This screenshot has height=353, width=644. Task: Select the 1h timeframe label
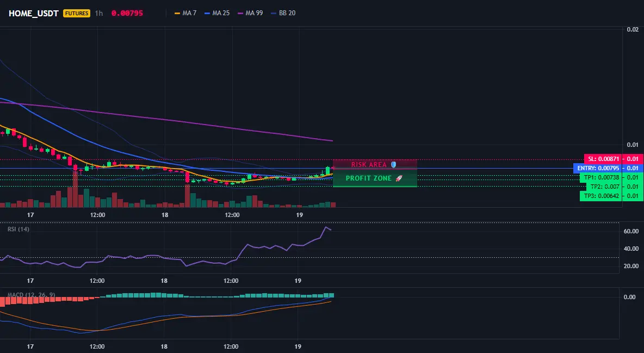coord(99,13)
